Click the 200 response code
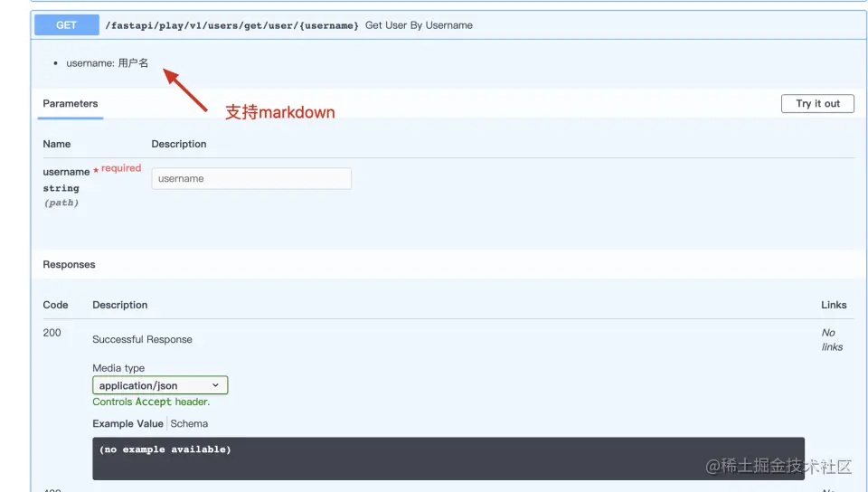Image resolution: width=868 pixels, height=492 pixels. [x=52, y=333]
